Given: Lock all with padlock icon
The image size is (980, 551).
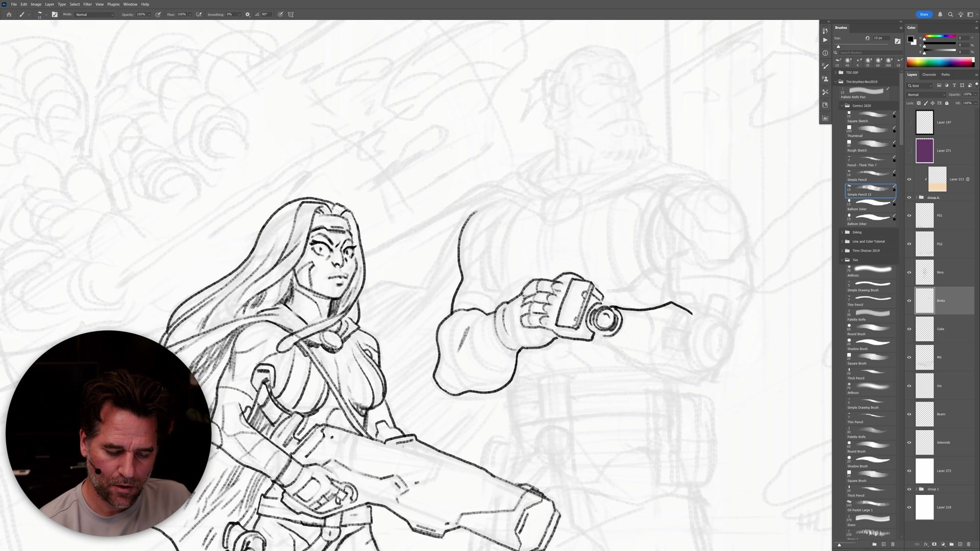Looking at the screenshot, I should (x=946, y=103).
